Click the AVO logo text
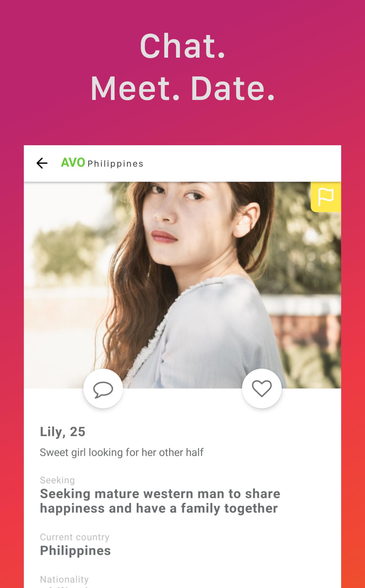This screenshot has width=365, height=588. [73, 163]
